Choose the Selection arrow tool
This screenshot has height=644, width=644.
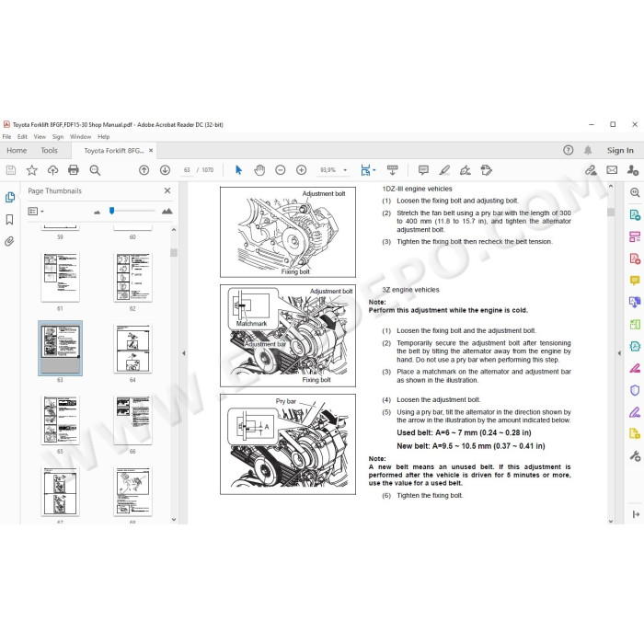click(x=238, y=170)
